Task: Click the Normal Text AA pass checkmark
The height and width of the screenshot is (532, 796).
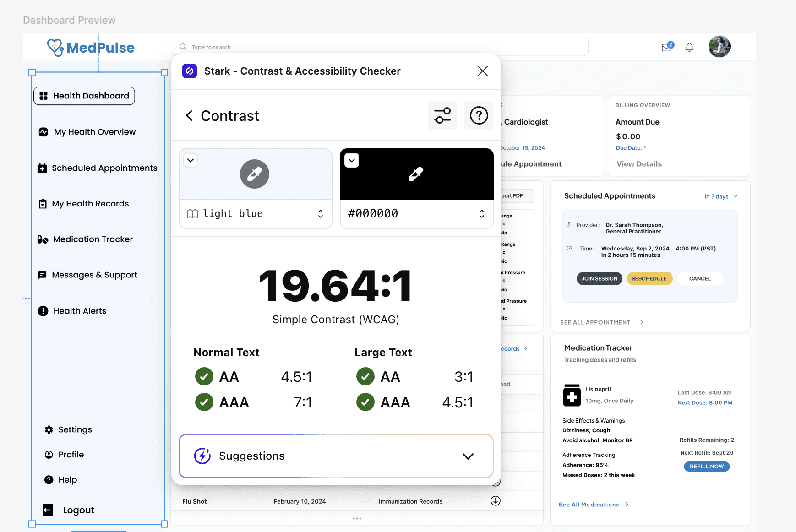Action: click(x=204, y=377)
